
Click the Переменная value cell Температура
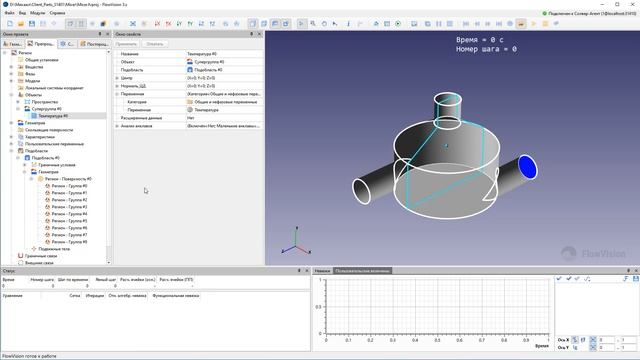[x=225, y=110]
